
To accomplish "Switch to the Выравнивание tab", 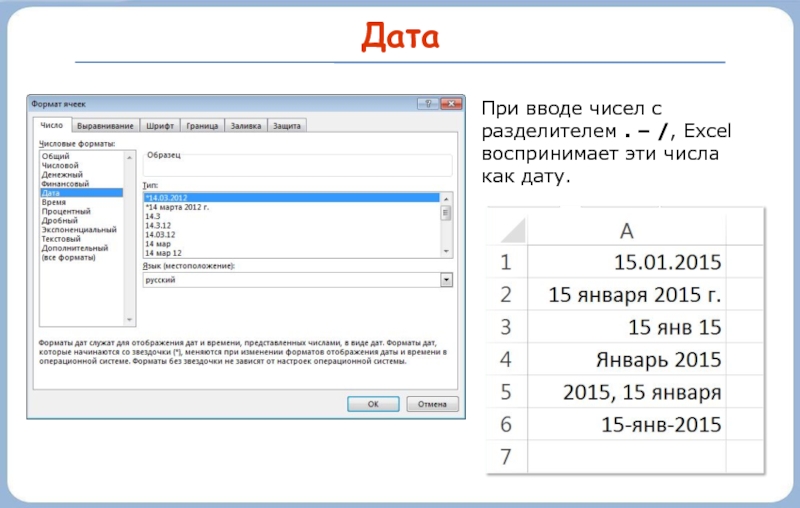I will coord(106,126).
